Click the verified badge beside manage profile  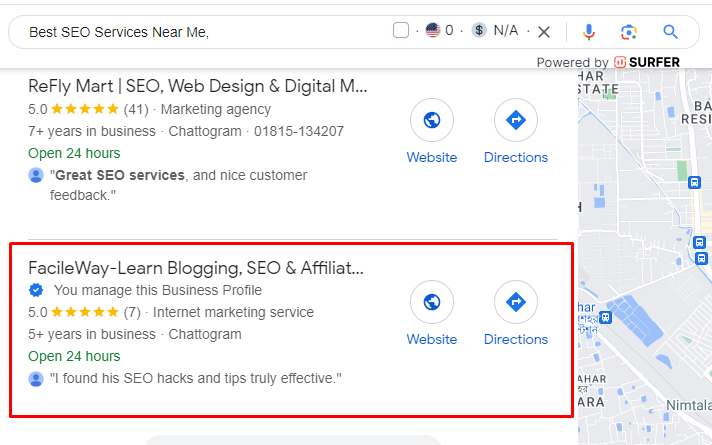coord(36,290)
